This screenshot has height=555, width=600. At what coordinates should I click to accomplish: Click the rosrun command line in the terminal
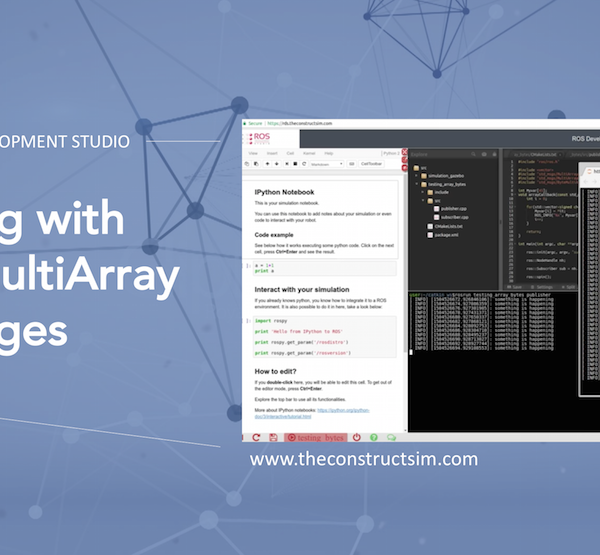click(x=480, y=295)
